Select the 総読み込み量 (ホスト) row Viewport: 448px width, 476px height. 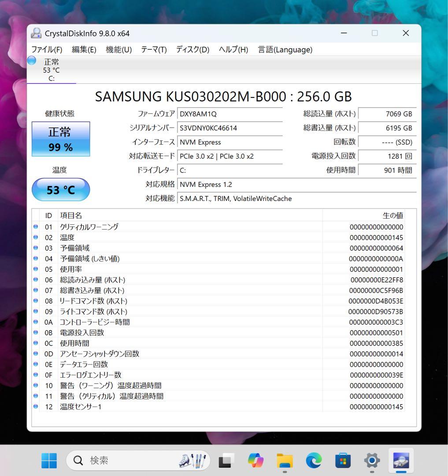point(218,279)
